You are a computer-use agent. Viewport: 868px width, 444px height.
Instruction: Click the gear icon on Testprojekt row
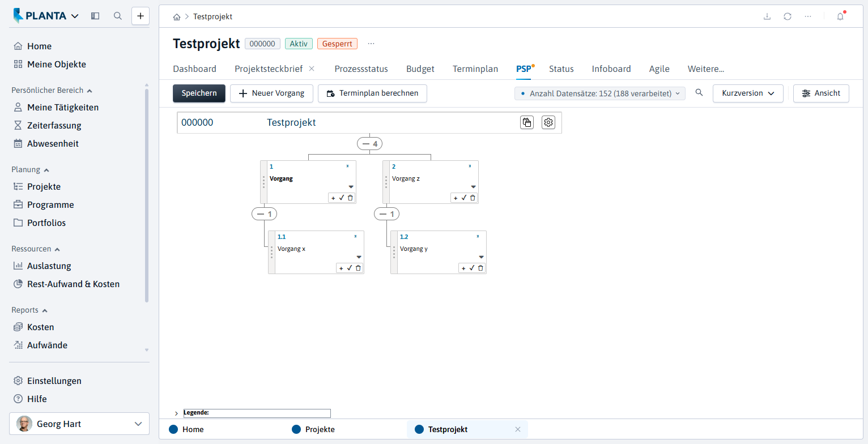click(x=548, y=122)
